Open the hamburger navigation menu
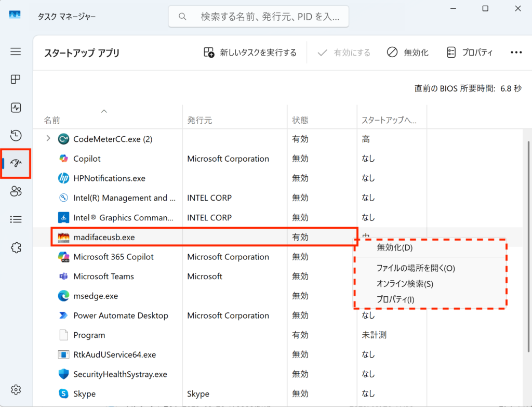532x407 pixels. coord(16,51)
